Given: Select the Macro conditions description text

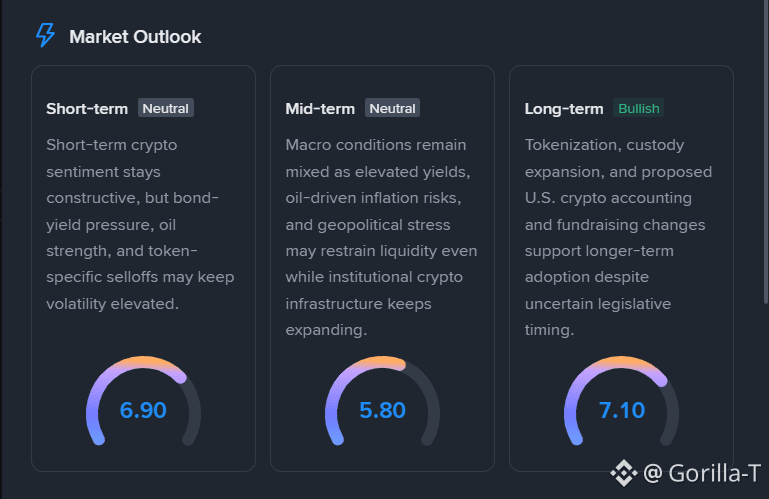Looking at the screenshot, I should tap(382, 237).
